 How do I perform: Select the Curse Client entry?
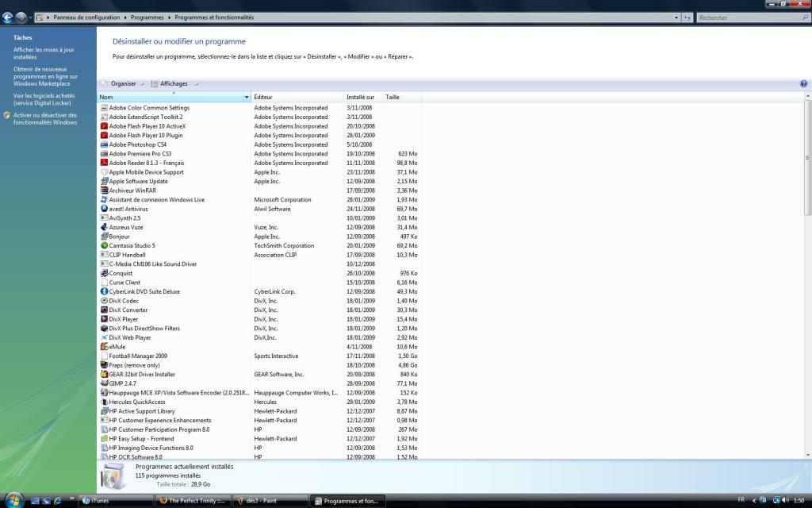259,283
